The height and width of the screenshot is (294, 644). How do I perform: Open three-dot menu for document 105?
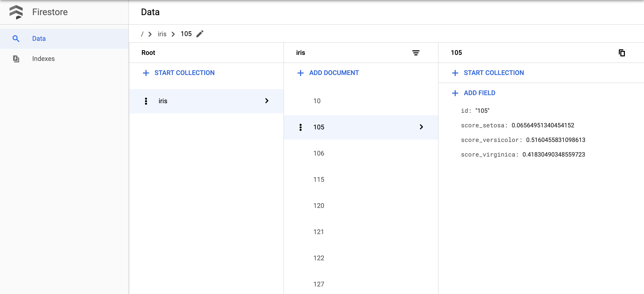tap(300, 127)
